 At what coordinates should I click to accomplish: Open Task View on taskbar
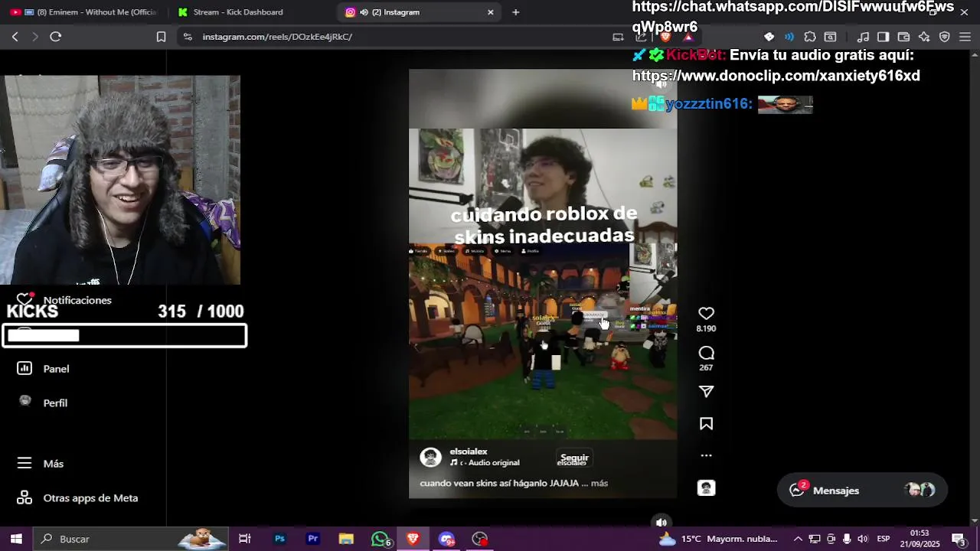(245, 539)
